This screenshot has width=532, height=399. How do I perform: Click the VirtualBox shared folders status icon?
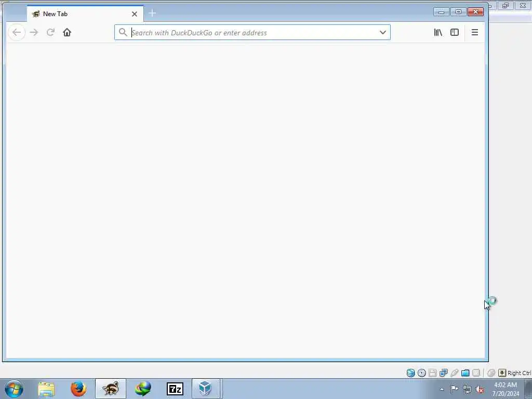465,373
